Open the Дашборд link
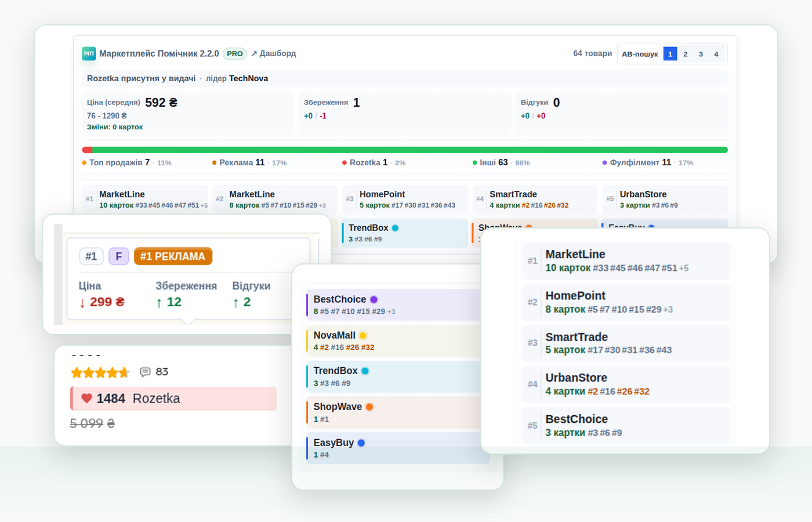 click(x=274, y=53)
